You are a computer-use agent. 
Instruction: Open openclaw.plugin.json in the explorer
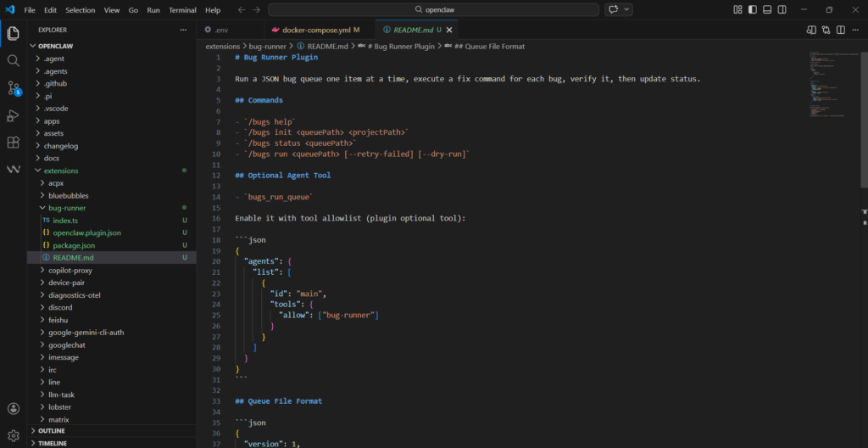coord(111,232)
